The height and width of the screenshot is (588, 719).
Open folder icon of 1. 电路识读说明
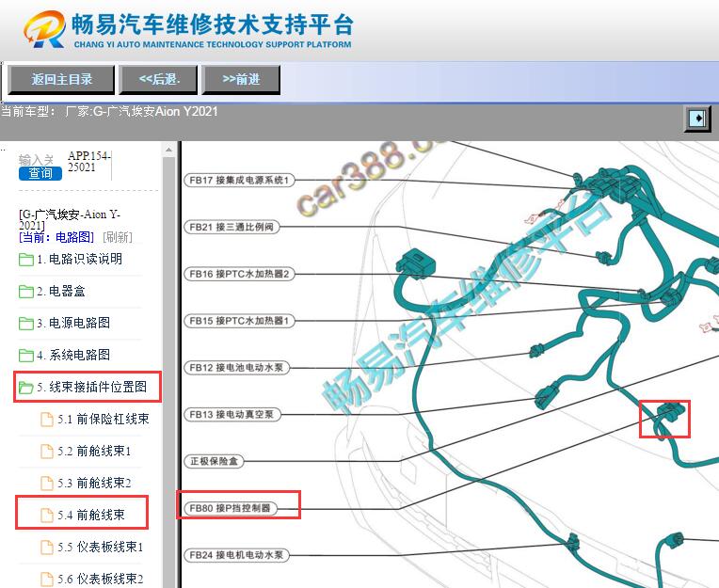coord(26,260)
